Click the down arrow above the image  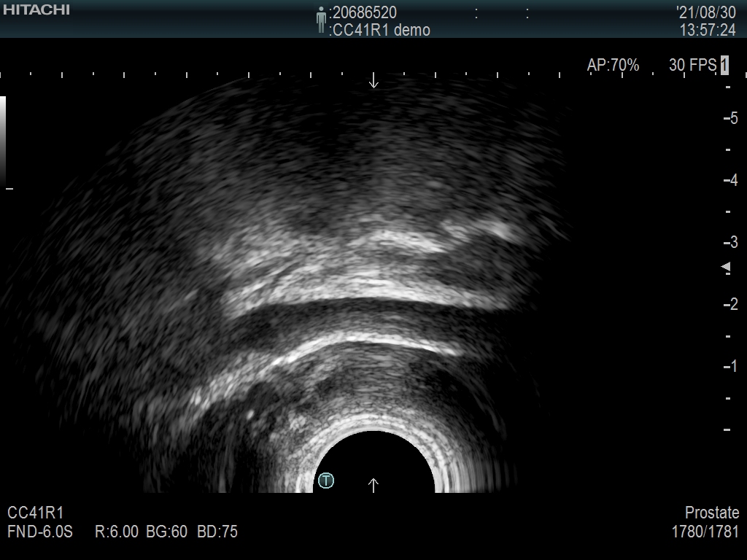(x=373, y=80)
